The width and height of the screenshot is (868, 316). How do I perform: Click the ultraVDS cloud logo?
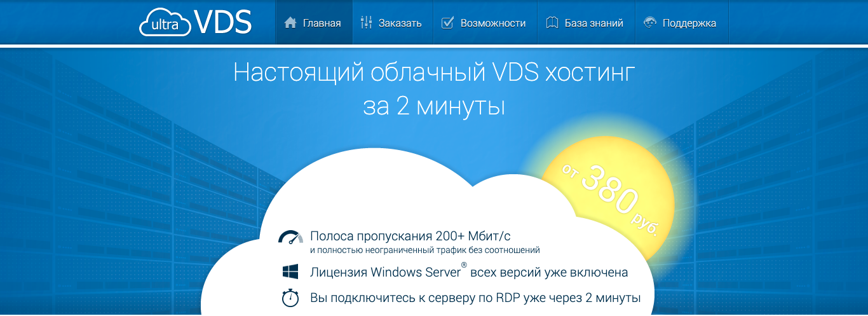(x=196, y=22)
